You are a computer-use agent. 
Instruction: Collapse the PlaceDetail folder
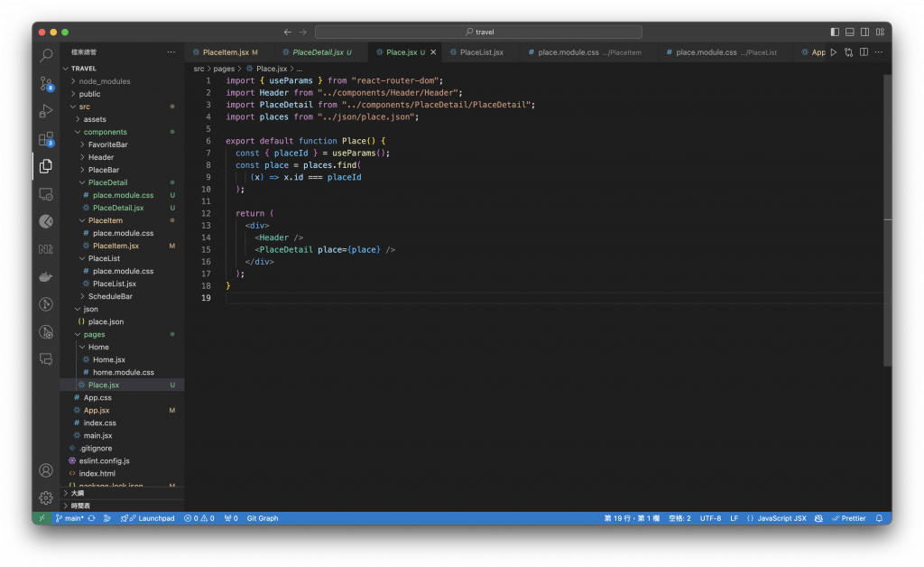pos(122,182)
